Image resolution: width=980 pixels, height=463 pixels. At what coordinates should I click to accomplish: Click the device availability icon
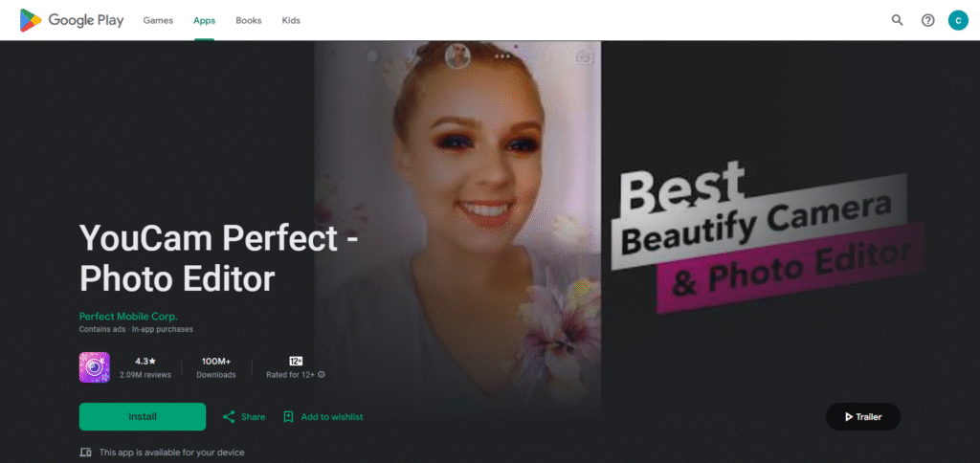click(85, 452)
